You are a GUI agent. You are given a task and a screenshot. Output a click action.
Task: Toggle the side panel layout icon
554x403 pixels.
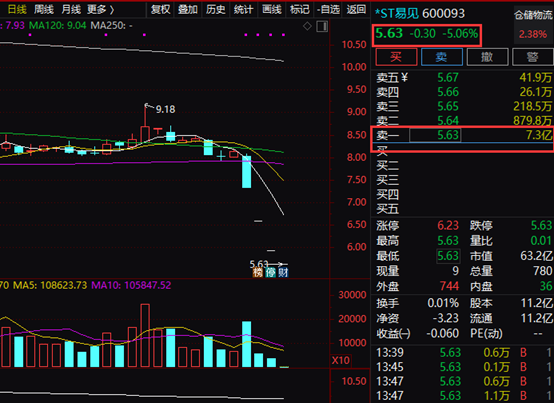[x=322, y=26]
